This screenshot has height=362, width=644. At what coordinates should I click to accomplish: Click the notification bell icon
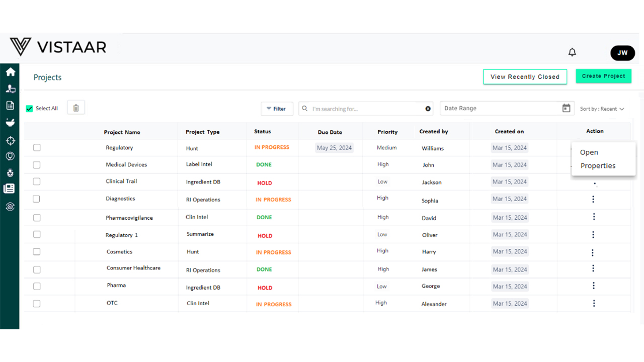(x=572, y=52)
